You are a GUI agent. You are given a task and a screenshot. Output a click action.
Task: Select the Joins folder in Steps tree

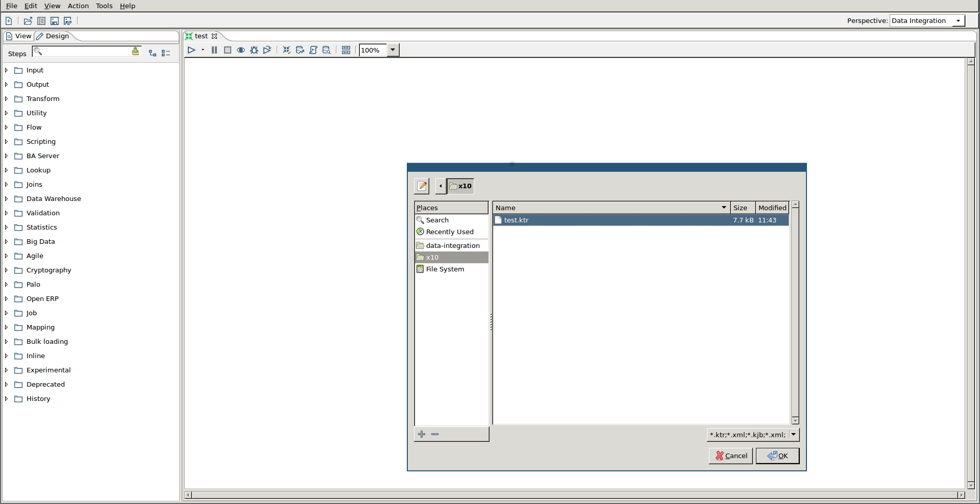[x=34, y=185]
